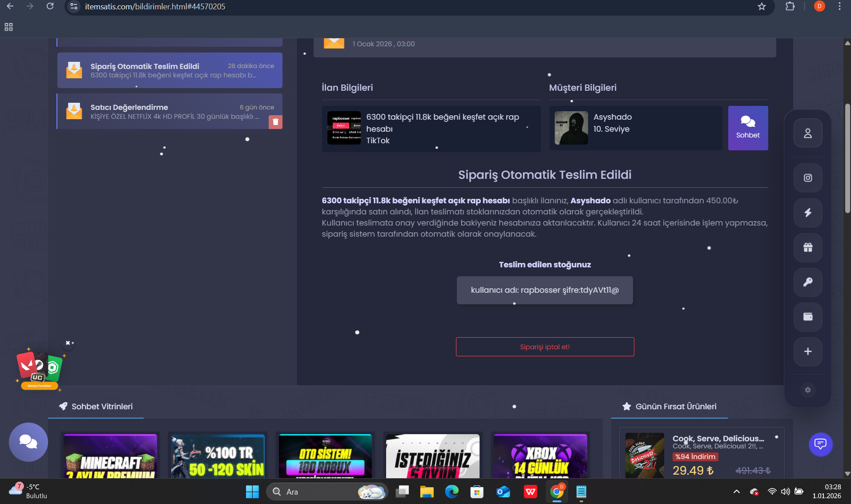Open the %100 TR 50-120 Skin banner
This screenshot has width=851, height=504.
click(x=218, y=456)
